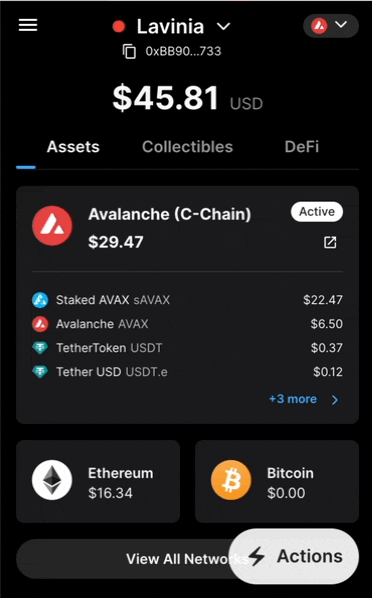Select the Tether USD USDT.e icon
This screenshot has height=598, width=372.
[40, 371]
